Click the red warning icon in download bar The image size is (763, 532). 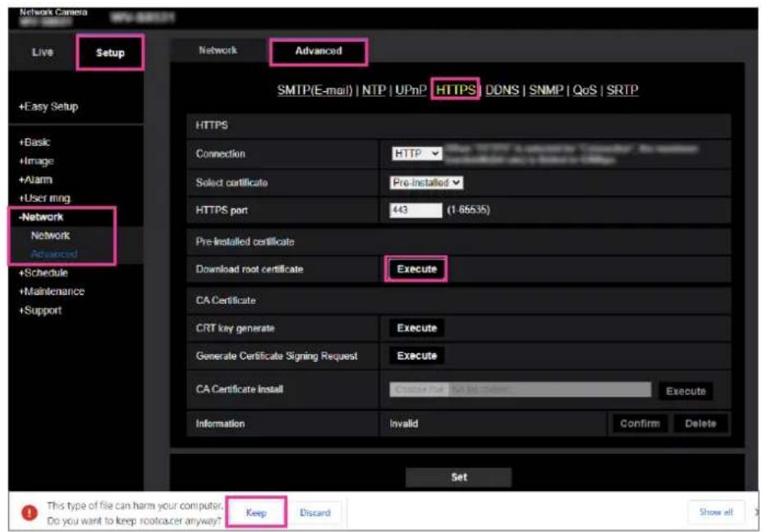30,512
